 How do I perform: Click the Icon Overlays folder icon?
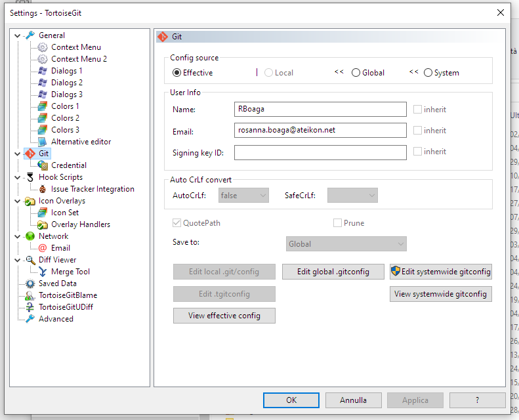[x=30, y=201]
